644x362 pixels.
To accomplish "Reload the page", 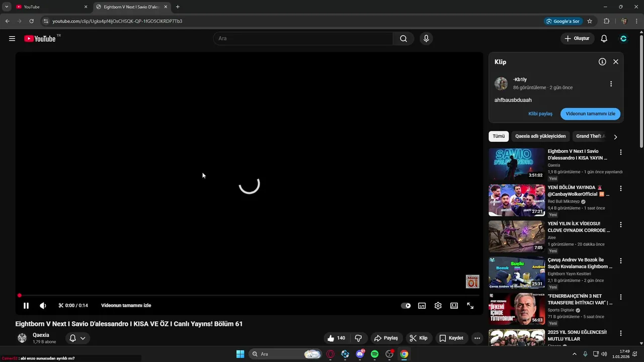I will coord(31,21).
